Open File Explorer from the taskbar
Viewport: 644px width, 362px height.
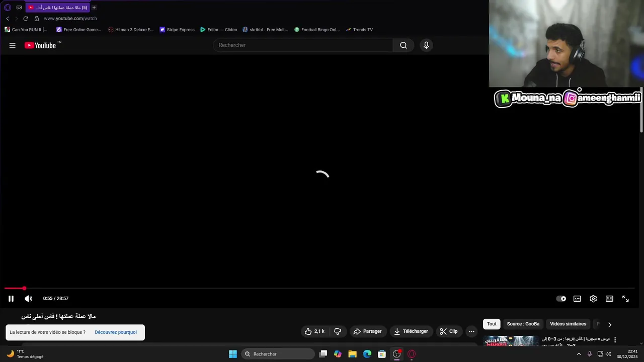(352, 354)
